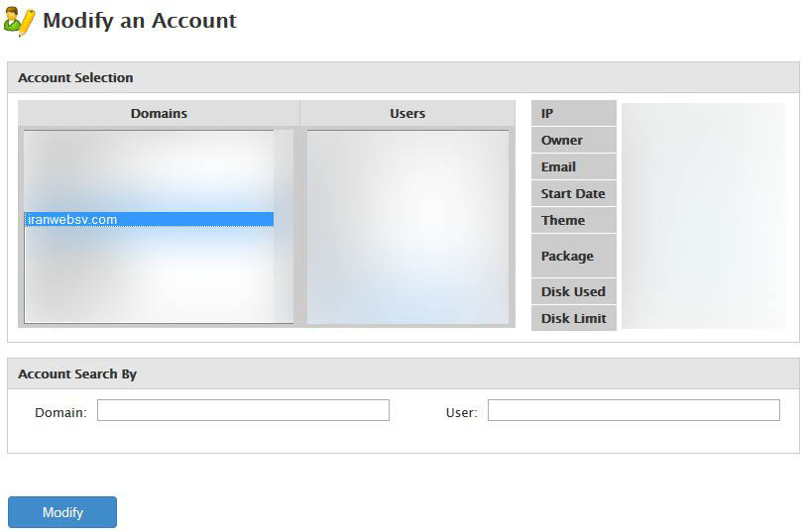Click the Theme row label

tap(573, 220)
